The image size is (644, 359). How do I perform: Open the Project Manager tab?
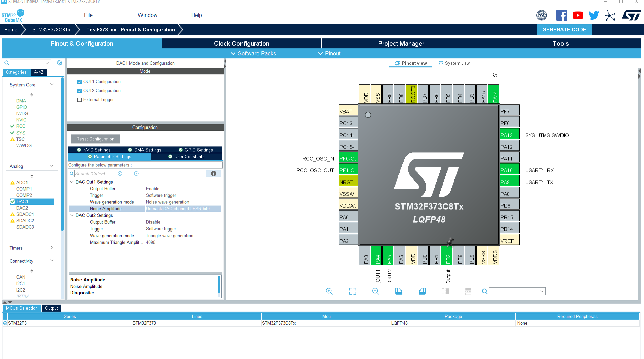point(401,43)
